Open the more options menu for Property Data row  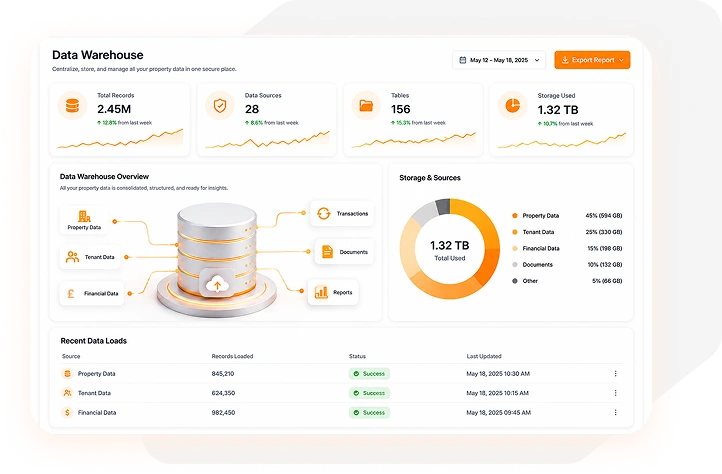(x=616, y=374)
